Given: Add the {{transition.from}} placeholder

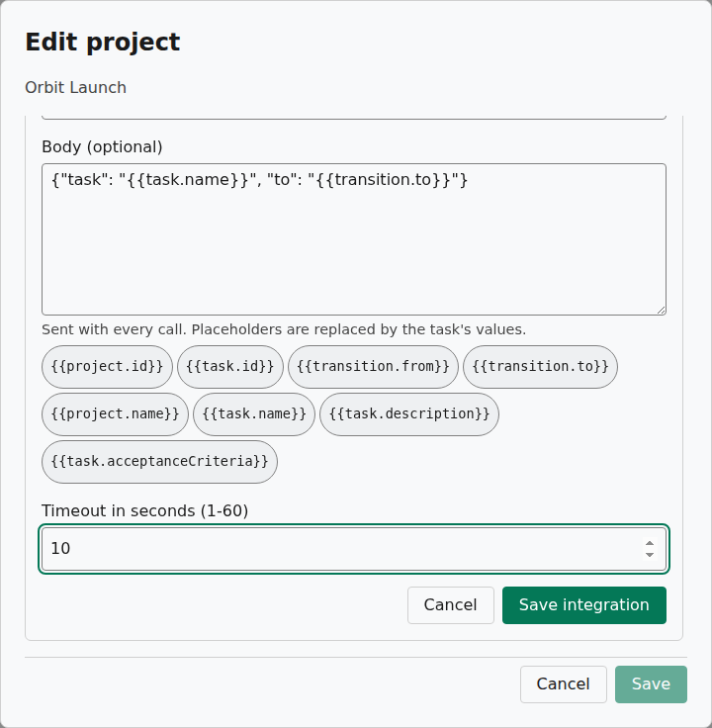Looking at the screenshot, I should point(373,366).
